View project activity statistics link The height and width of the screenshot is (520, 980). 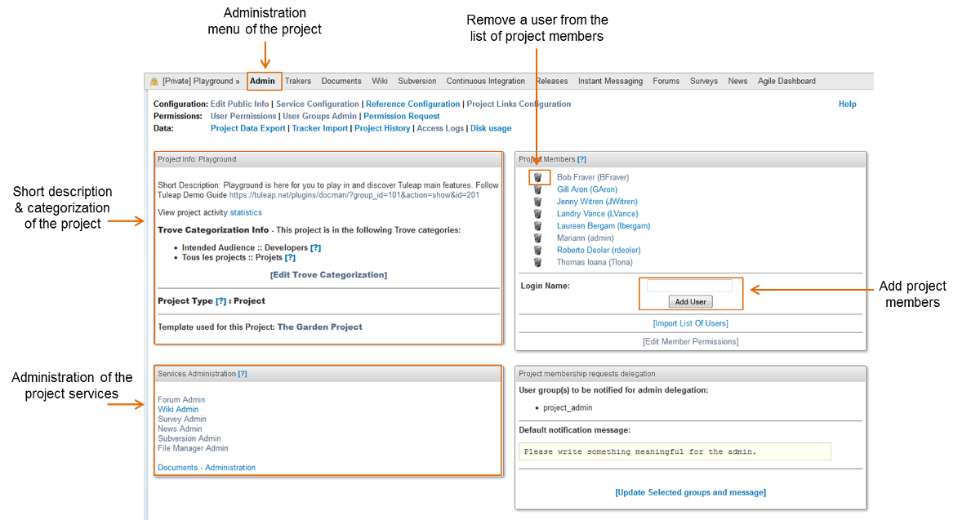[246, 212]
